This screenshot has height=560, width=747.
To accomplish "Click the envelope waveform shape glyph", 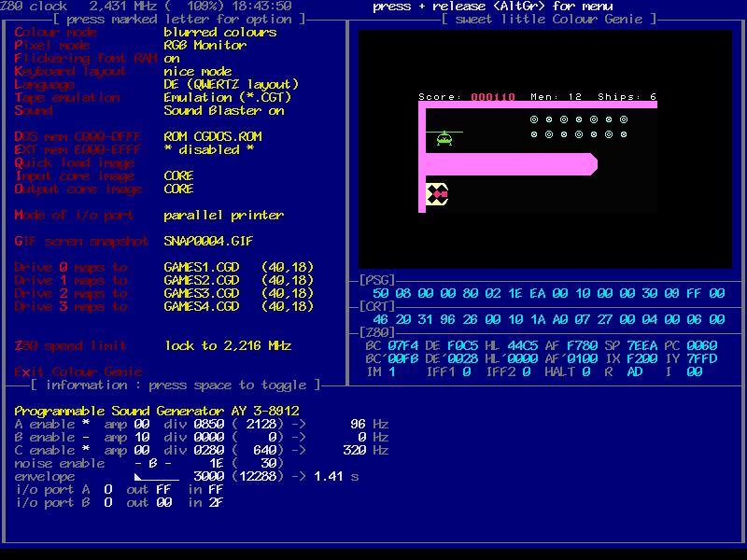I will coord(155,476).
